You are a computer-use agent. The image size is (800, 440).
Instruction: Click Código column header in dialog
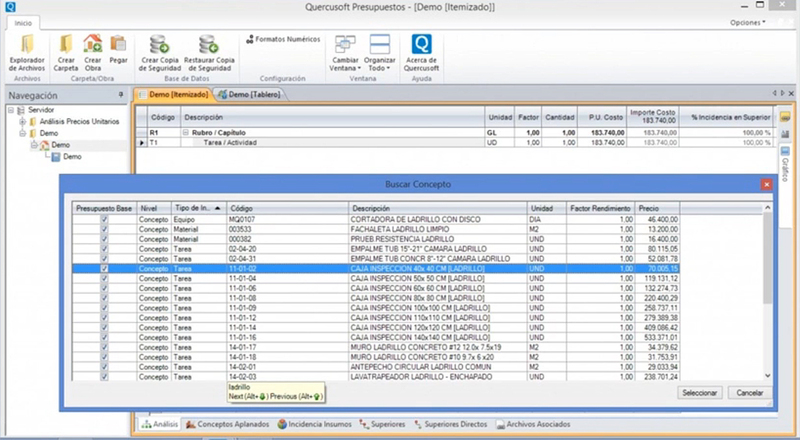click(x=288, y=208)
